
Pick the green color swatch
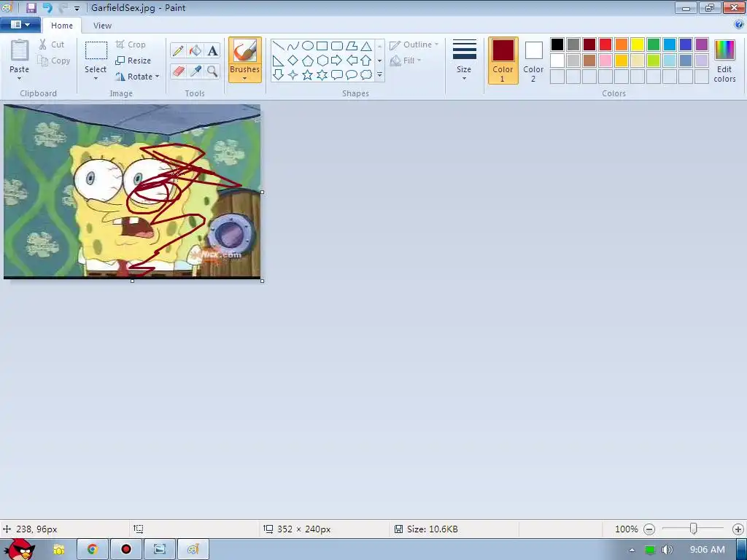click(x=654, y=44)
